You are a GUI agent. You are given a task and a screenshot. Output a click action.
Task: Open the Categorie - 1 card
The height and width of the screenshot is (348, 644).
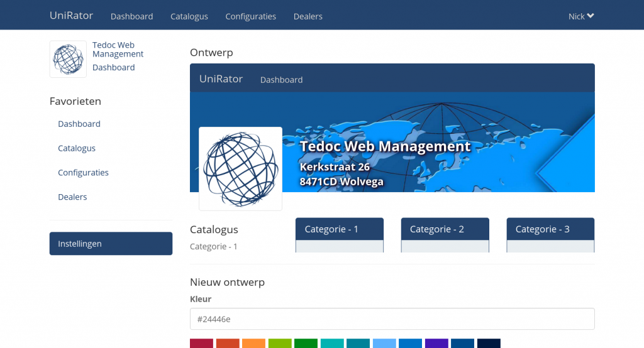pos(340,235)
